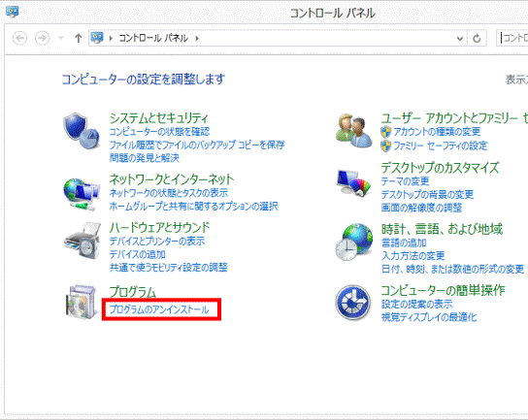Open プログラムのアンインストール link
The width and height of the screenshot is (528, 420).
[x=159, y=309]
